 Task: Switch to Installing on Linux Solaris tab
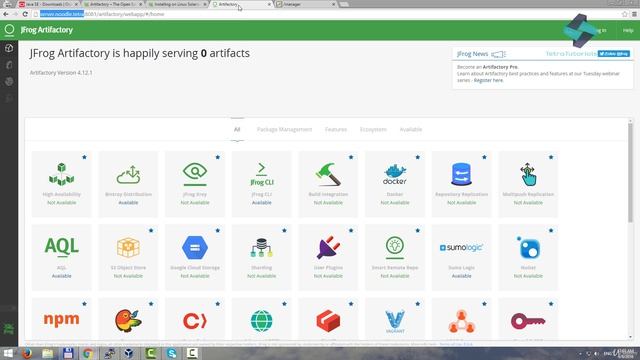178,4
